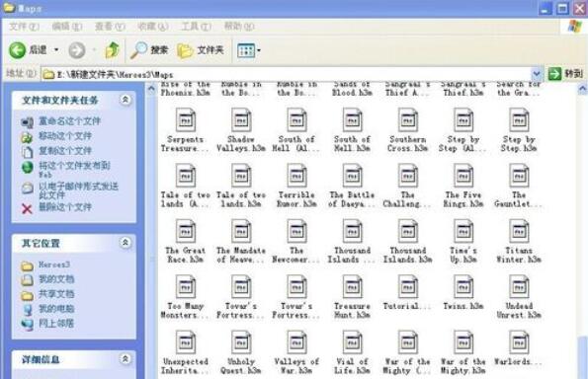
Task: Select Vial of Life.h3m file icon
Action: pos(352,342)
